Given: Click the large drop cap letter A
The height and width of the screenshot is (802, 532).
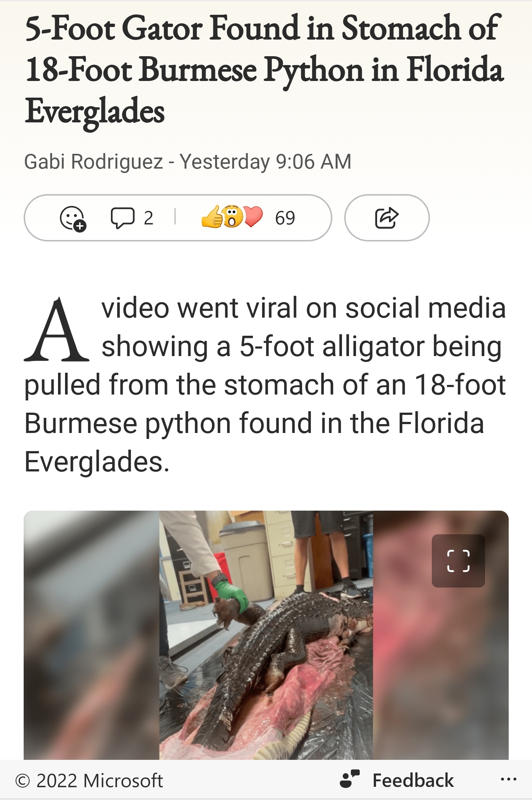Looking at the screenshot, I should tap(56, 330).
